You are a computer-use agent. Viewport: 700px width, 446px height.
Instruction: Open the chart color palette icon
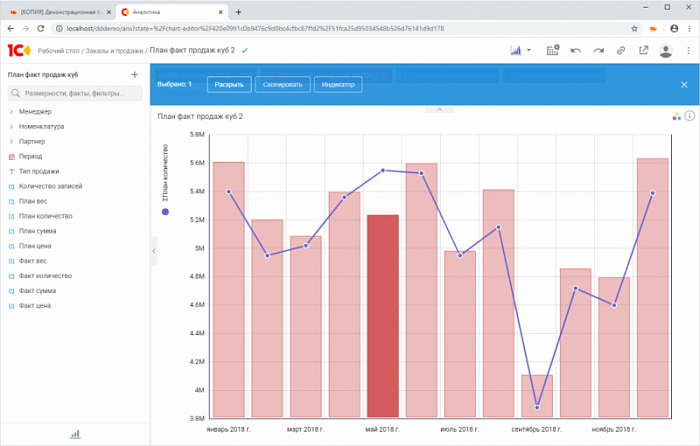(x=677, y=116)
